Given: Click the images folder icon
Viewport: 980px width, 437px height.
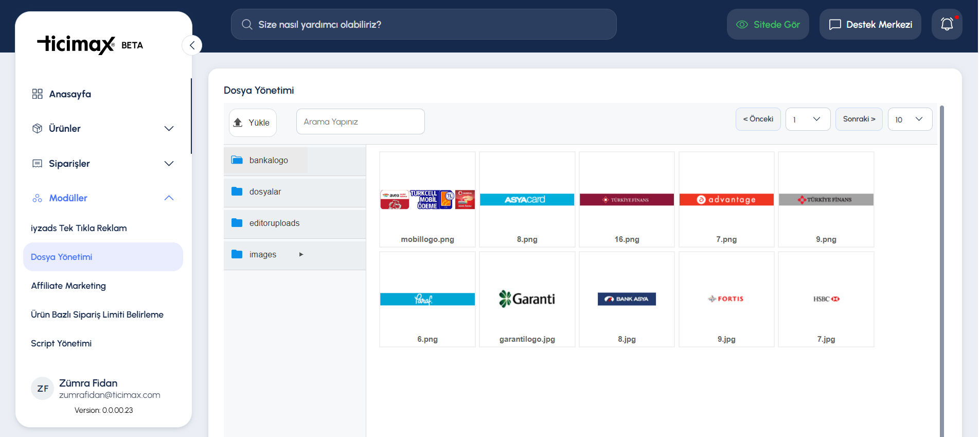Looking at the screenshot, I should (x=237, y=254).
